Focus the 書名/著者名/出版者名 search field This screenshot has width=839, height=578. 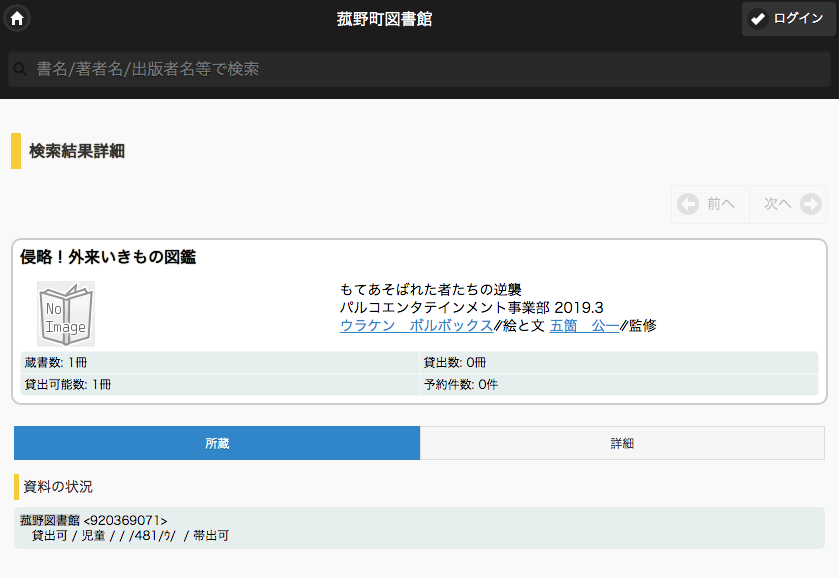[419, 69]
